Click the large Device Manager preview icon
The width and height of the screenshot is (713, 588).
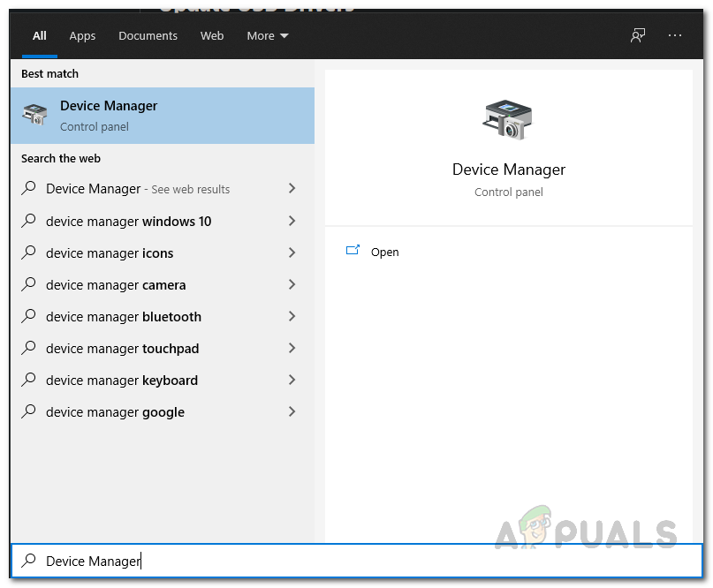[x=507, y=120]
